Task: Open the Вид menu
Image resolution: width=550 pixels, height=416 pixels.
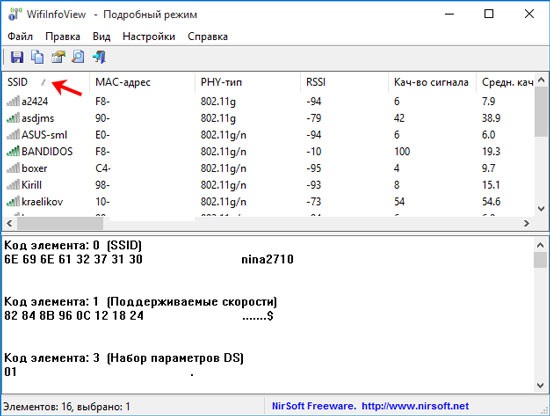Action: [x=101, y=36]
